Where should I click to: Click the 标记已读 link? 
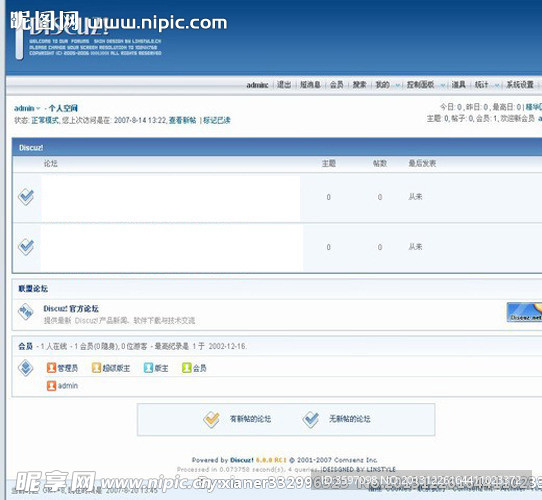(x=217, y=120)
